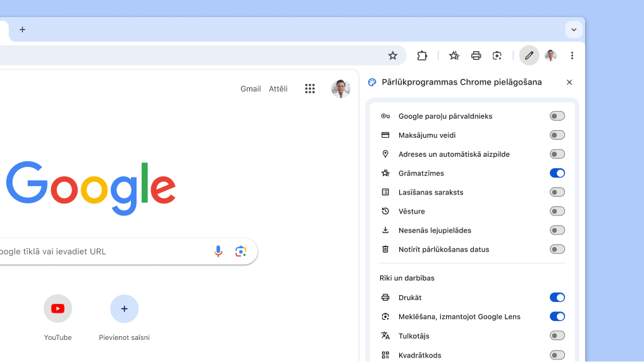The height and width of the screenshot is (362, 644).
Task: Open the Extensions puzzle icon
Action: click(x=422, y=56)
